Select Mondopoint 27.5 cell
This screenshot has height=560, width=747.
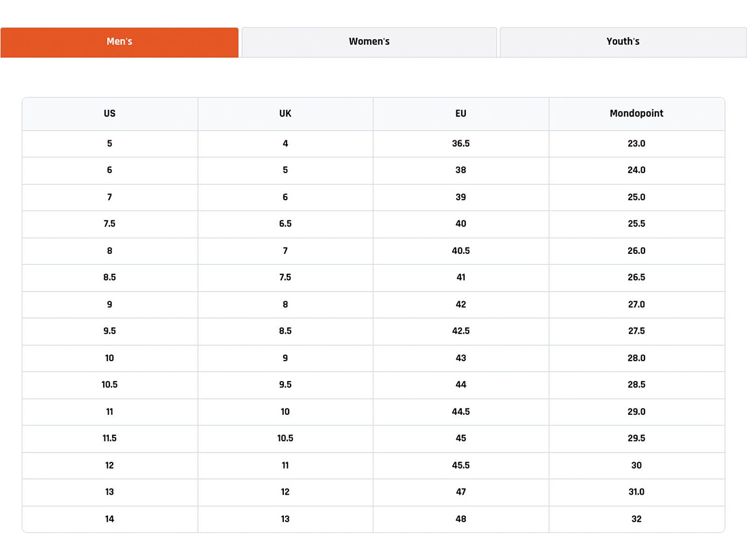coord(636,331)
